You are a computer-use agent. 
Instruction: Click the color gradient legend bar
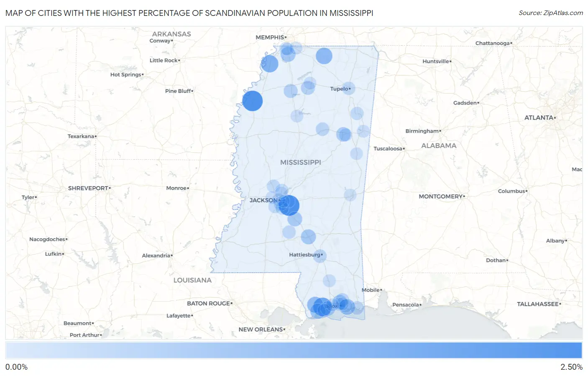coord(294,350)
